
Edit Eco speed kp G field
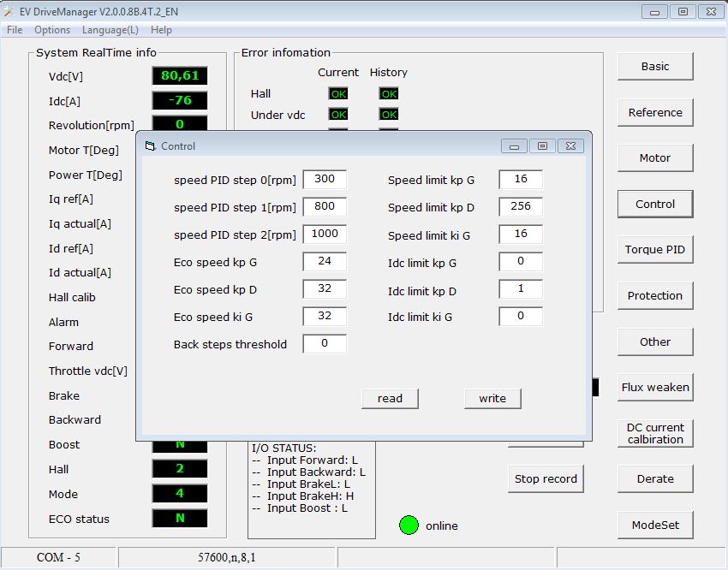click(x=325, y=261)
